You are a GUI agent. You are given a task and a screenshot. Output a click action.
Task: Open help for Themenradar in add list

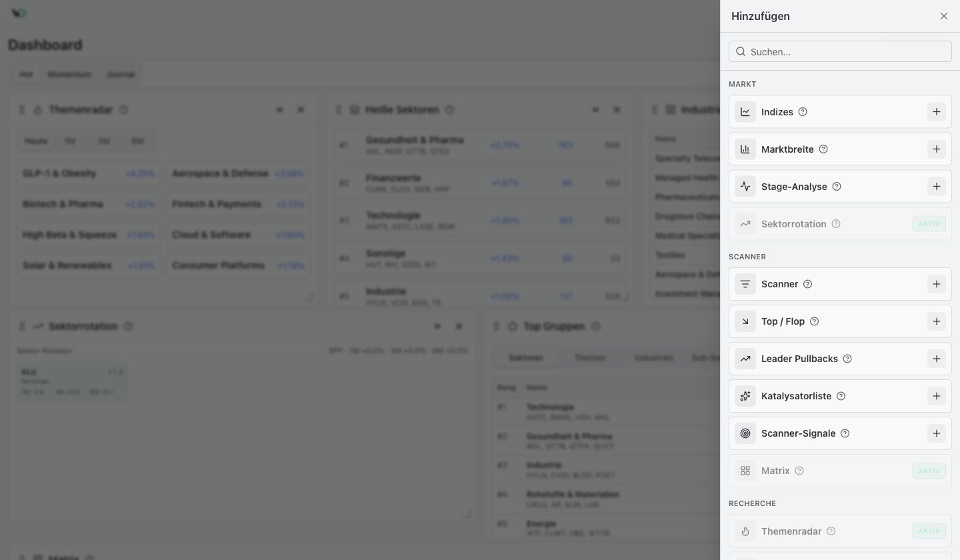pyautogui.click(x=831, y=531)
